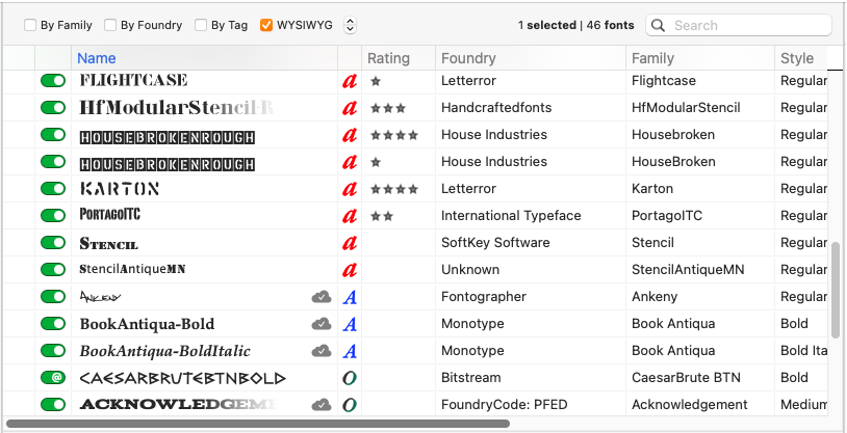Switch off the Acknowledgement font toggle

point(53,404)
